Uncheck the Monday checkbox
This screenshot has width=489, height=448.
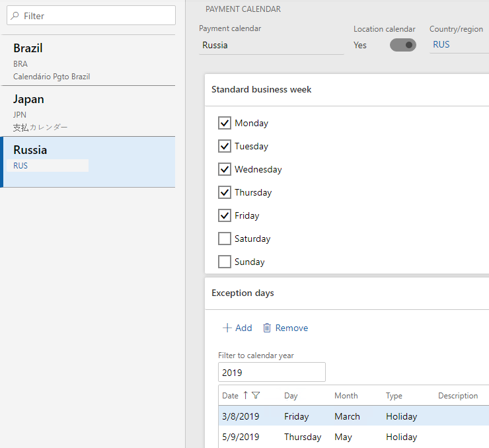pyautogui.click(x=225, y=123)
